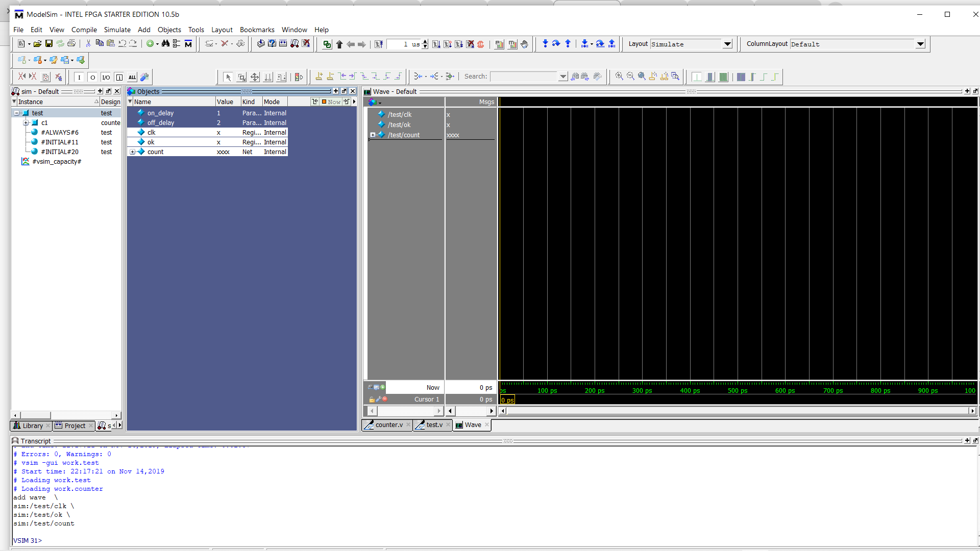Click the Find binoculars icon

(x=165, y=44)
